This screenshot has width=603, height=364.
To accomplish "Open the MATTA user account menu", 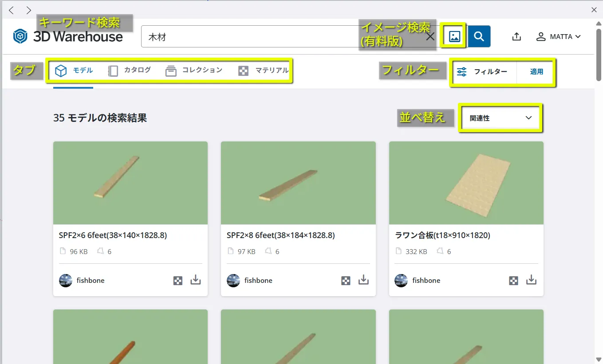I will (558, 37).
